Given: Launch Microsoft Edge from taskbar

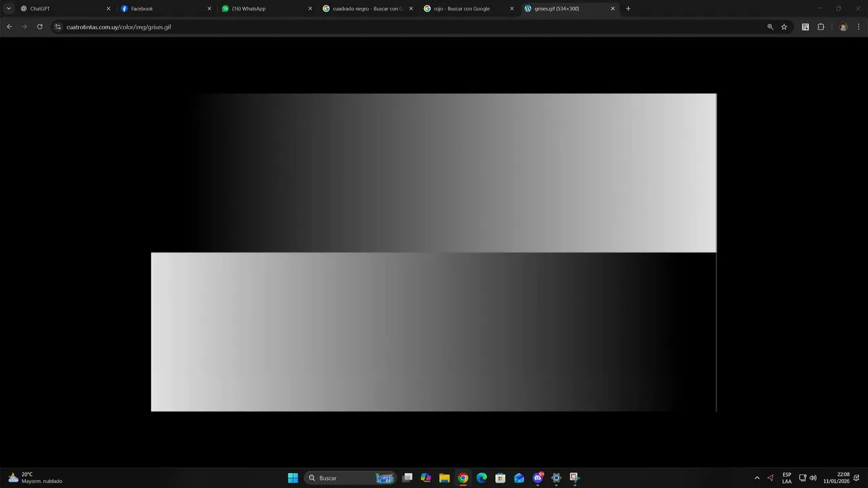Looking at the screenshot, I should (481, 478).
